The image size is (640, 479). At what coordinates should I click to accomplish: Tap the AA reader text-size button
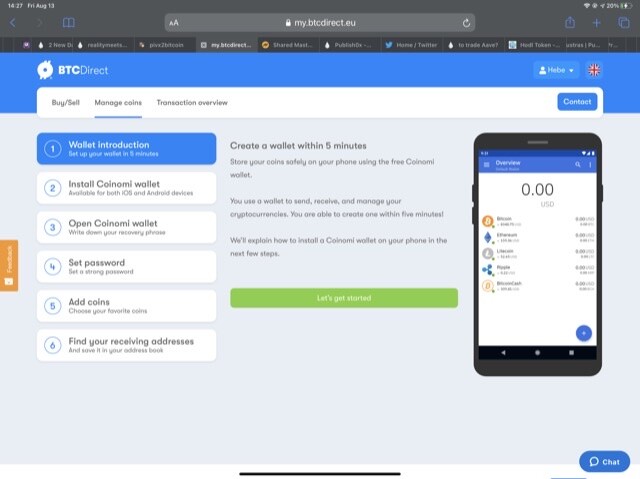click(x=174, y=23)
